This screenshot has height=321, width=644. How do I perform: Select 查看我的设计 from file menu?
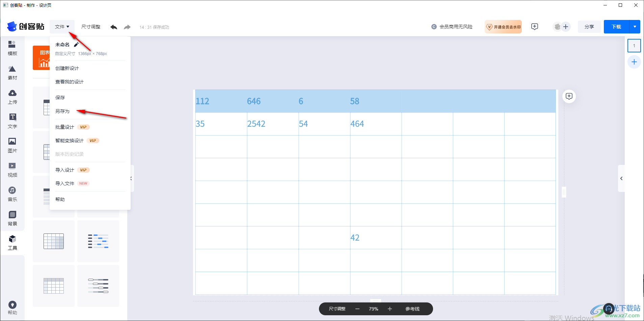pyautogui.click(x=70, y=82)
